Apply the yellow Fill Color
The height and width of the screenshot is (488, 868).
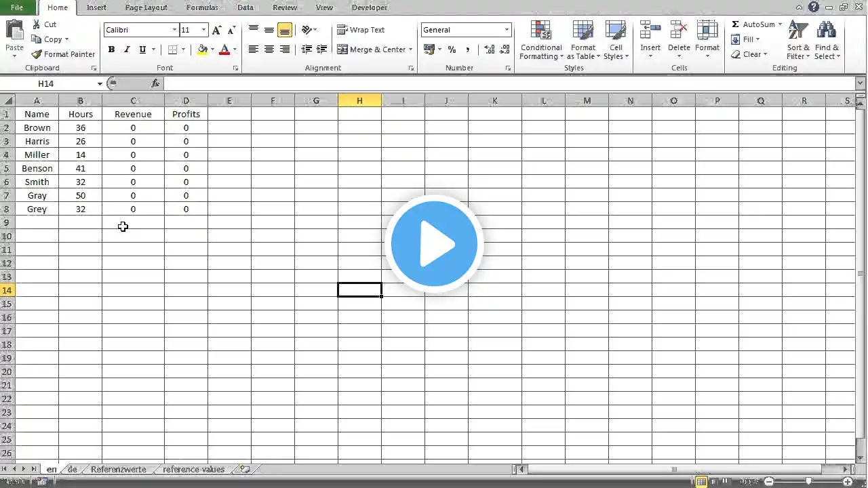(202, 49)
